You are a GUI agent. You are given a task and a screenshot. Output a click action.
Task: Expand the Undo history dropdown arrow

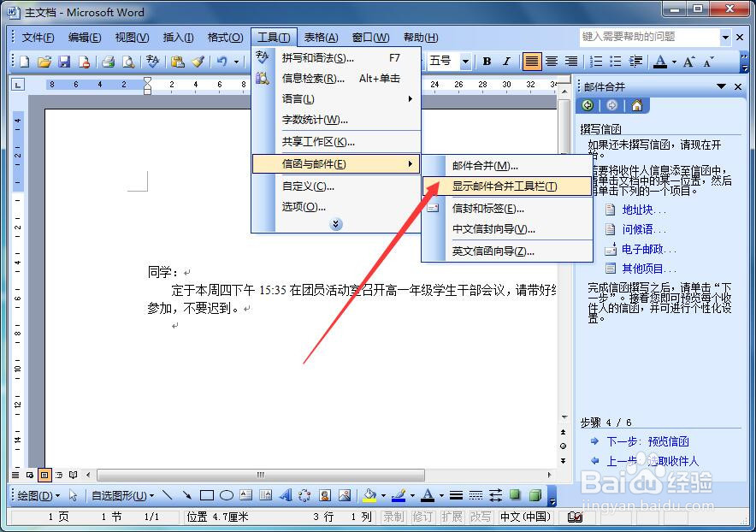click(x=236, y=62)
